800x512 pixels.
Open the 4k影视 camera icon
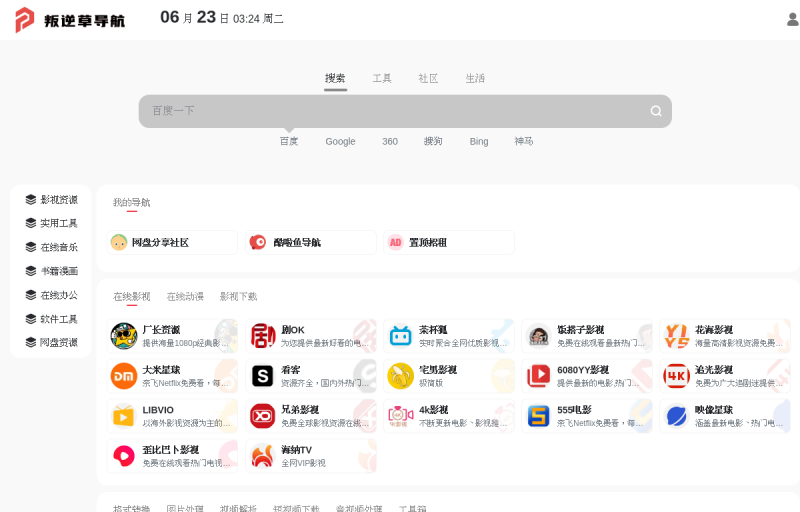point(401,416)
